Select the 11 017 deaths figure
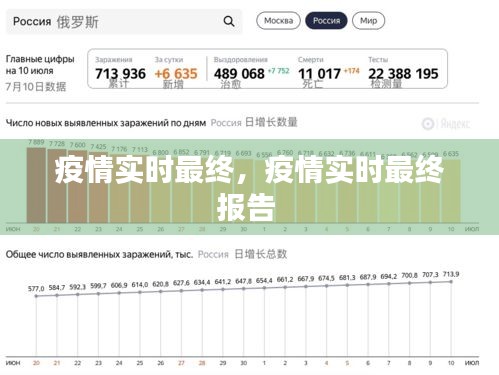Image resolution: width=499 pixels, height=375 pixels. (319, 74)
